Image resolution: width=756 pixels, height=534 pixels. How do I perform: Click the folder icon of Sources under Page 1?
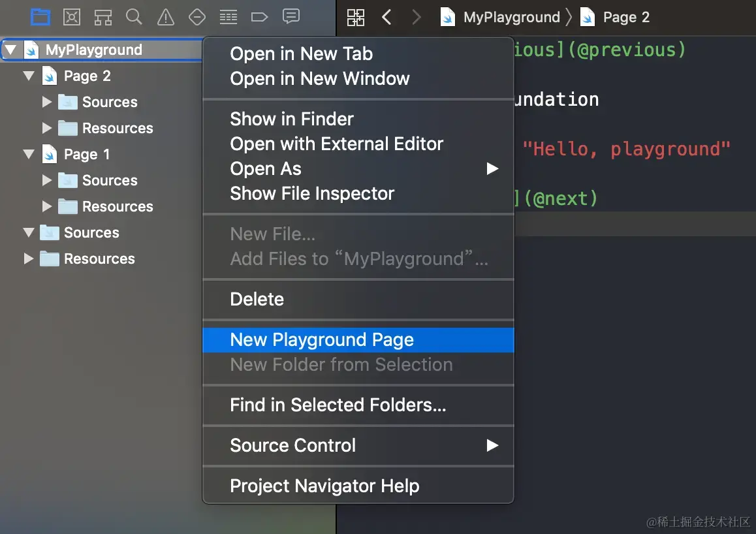(68, 180)
